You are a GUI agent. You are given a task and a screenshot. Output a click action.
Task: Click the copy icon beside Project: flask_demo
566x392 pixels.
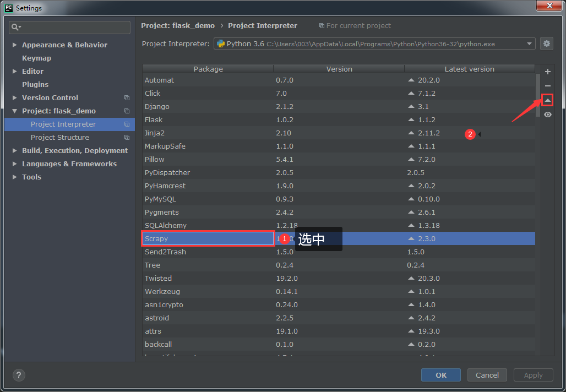[x=127, y=111]
